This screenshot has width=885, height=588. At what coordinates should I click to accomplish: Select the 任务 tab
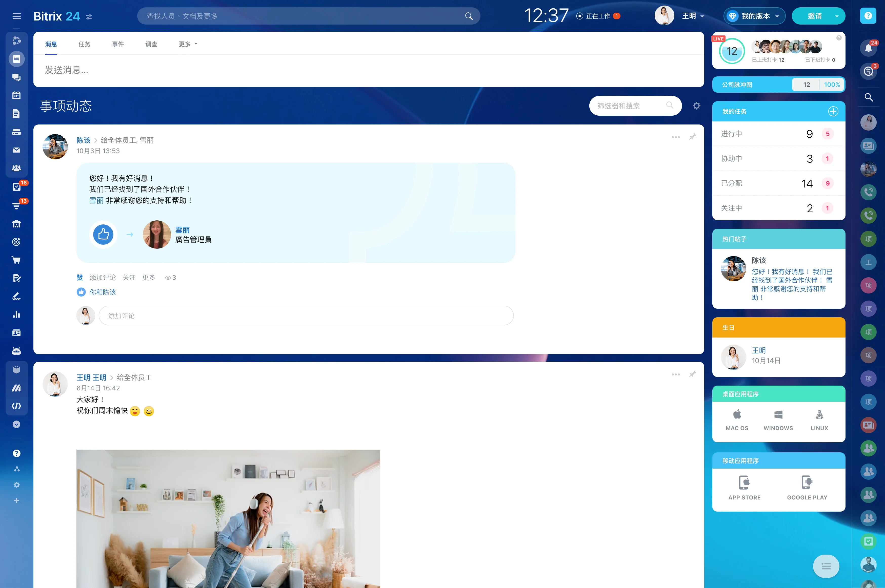tap(84, 44)
